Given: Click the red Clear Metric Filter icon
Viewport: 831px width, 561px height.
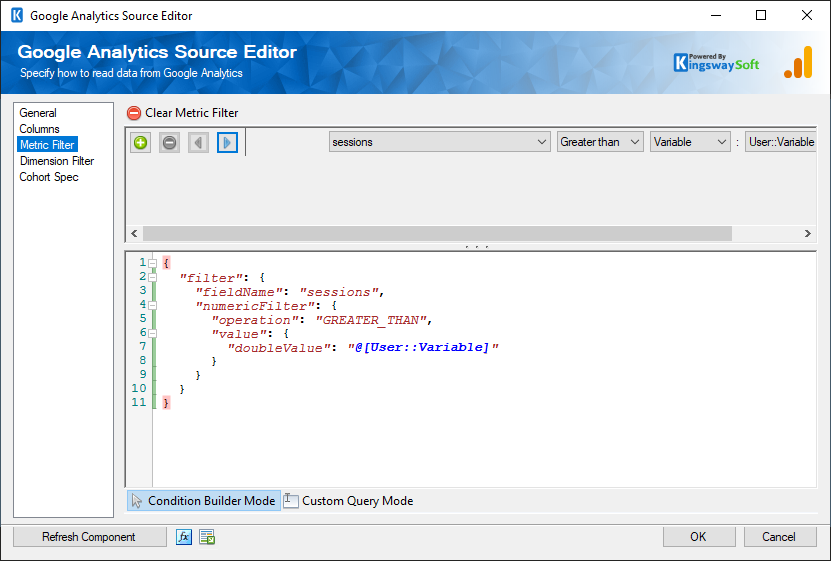Looking at the screenshot, I should [134, 113].
